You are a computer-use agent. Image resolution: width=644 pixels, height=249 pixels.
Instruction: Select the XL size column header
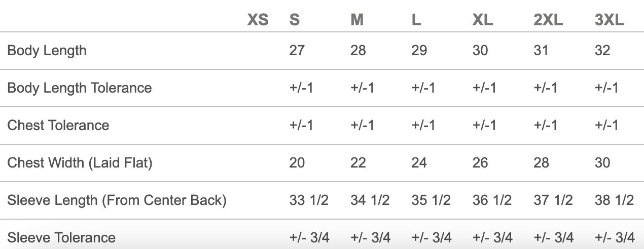pyautogui.click(x=482, y=20)
